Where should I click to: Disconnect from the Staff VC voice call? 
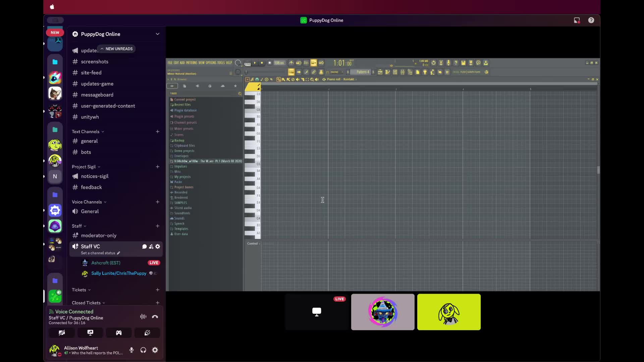(155, 316)
